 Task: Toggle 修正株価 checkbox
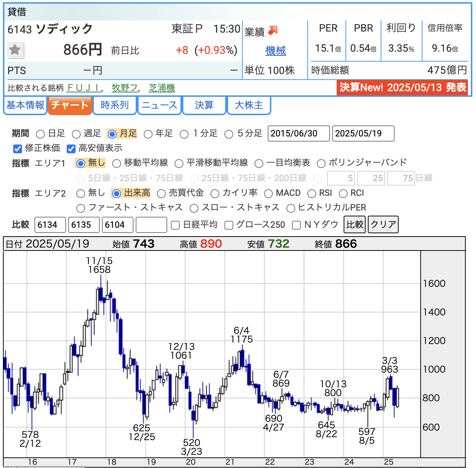click(17, 149)
